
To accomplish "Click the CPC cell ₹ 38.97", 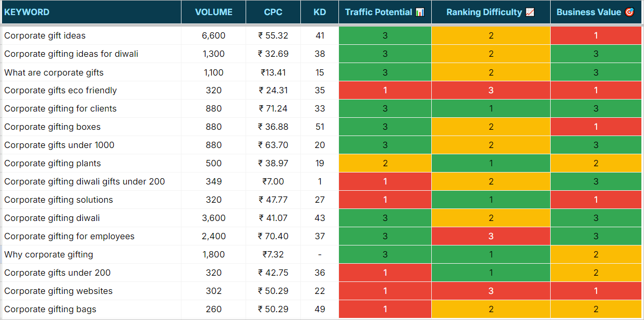I will (273, 163).
